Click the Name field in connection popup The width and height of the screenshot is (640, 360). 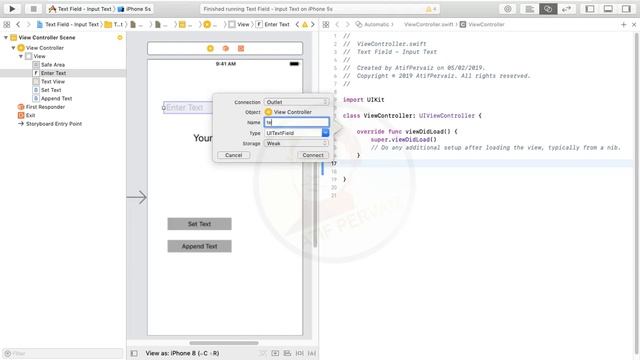(296, 122)
